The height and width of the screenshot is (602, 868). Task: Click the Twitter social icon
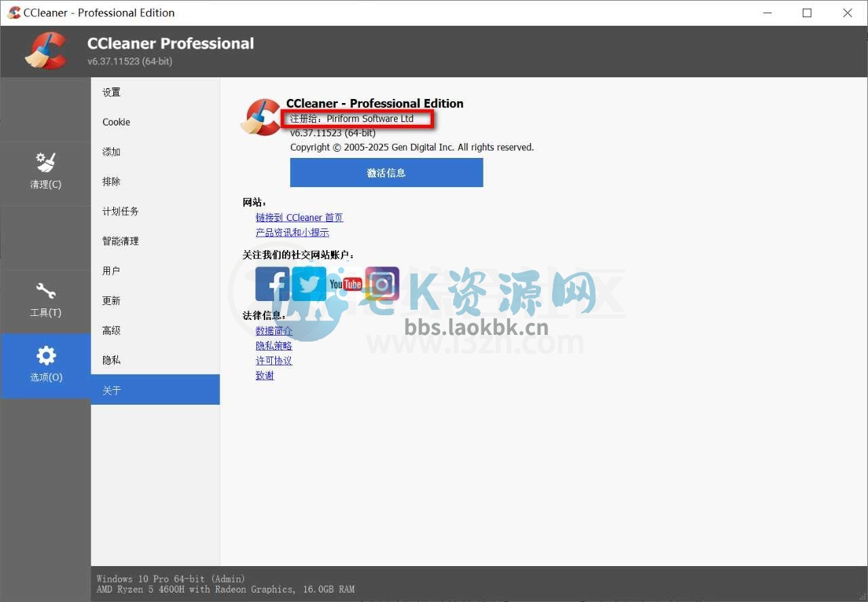coord(309,283)
